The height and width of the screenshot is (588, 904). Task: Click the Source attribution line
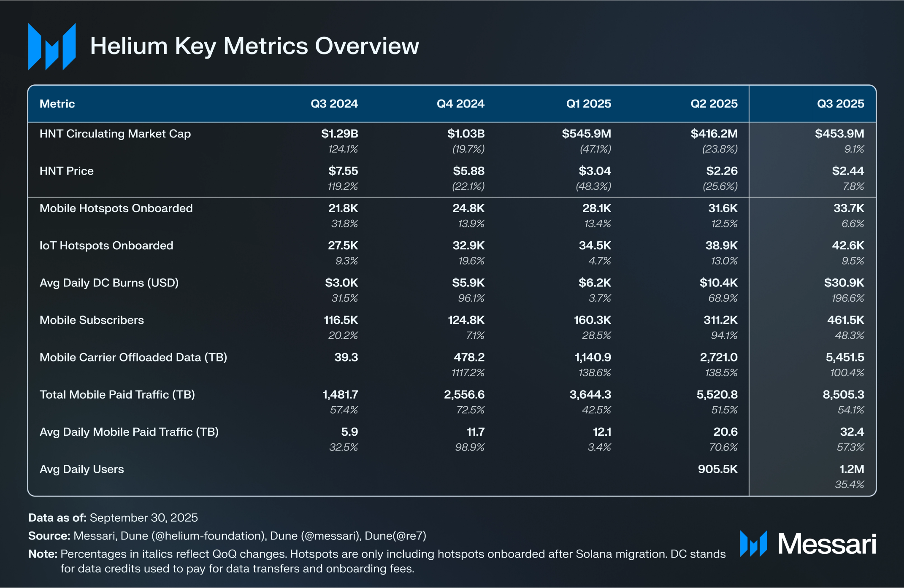click(x=227, y=536)
